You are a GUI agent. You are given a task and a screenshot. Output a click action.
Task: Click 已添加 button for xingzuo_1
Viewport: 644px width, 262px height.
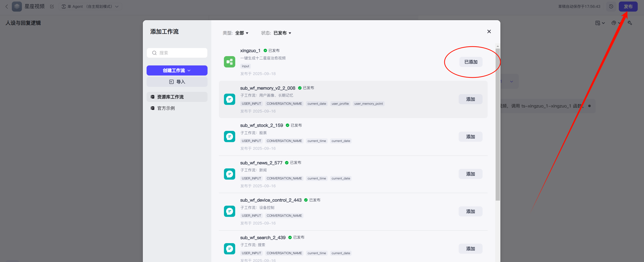click(471, 62)
